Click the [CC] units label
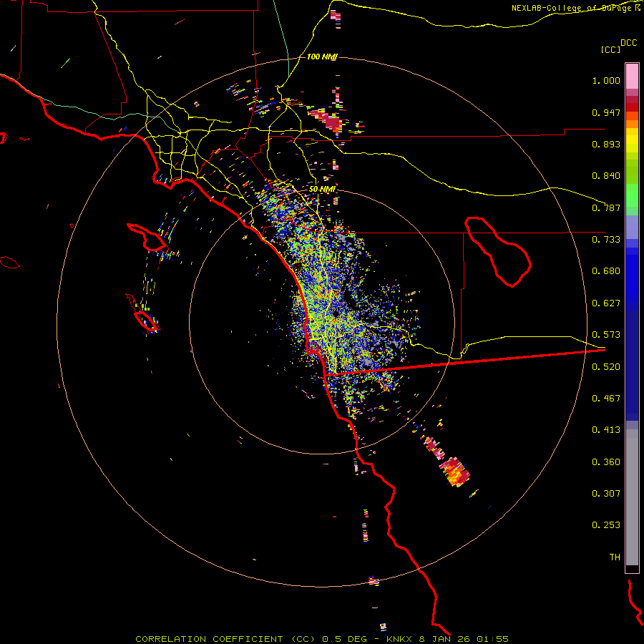The width and height of the screenshot is (644, 644). coord(610,49)
